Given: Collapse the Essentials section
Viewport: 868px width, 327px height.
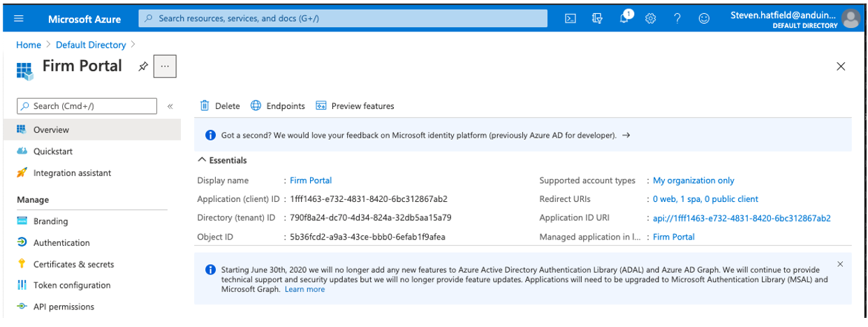Looking at the screenshot, I should [x=222, y=161].
